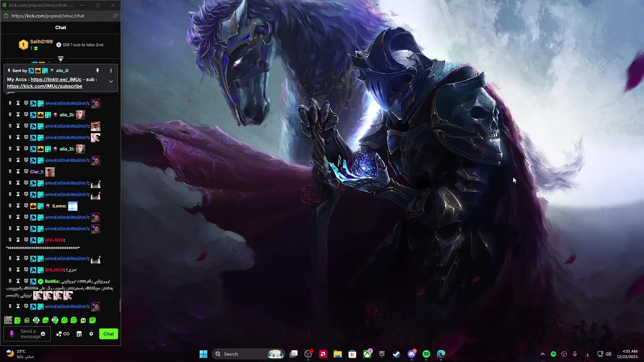This screenshot has height=362, width=644.
Task: Click the Clar_1 username in chat
Action: coord(37,172)
